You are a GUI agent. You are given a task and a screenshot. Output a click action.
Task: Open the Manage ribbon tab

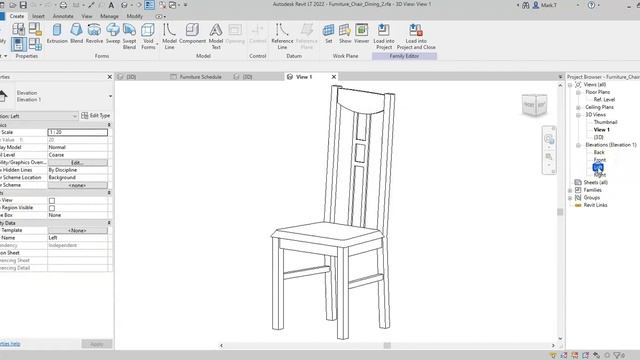109,16
